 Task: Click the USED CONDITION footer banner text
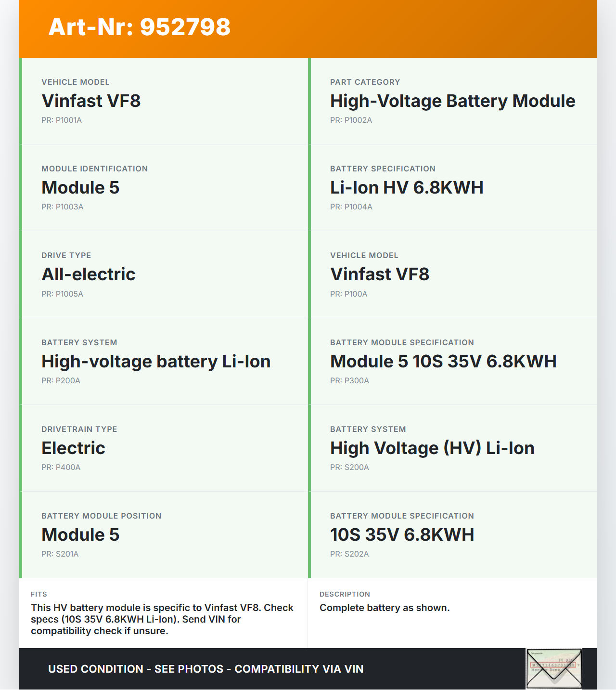point(205,669)
